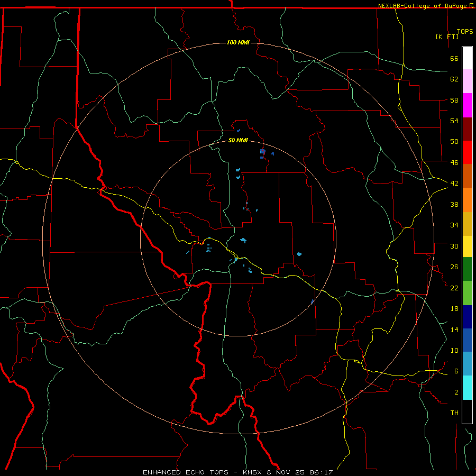
Task: Click the "14" legend value
Action: (x=454, y=329)
